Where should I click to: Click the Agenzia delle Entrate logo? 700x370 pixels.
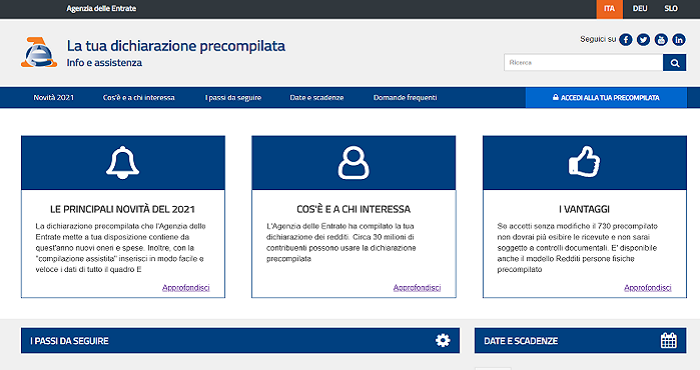pyautogui.click(x=39, y=53)
